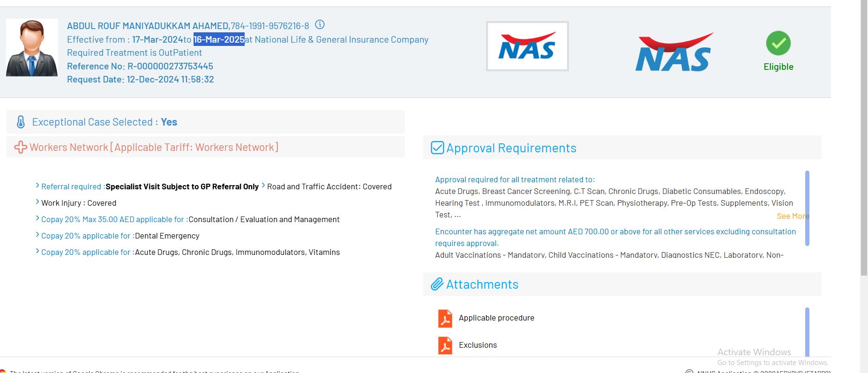Open the Applicable procedure attachment link

(x=496, y=318)
